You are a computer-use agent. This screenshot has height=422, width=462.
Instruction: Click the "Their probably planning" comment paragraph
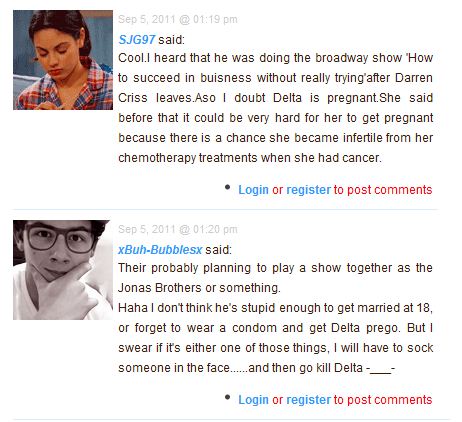pos(275,278)
